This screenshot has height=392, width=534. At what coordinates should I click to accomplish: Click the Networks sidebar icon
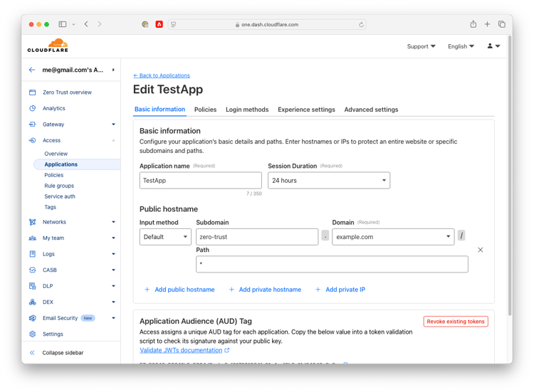pyautogui.click(x=32, y=222)
